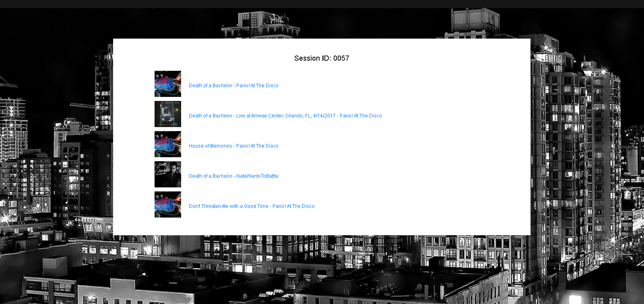The height and width of the screenshot is (304, 644).
Task: Open Death of a Bachelor - Panic! At The Disco link
Action: click(x=233, y=86)
